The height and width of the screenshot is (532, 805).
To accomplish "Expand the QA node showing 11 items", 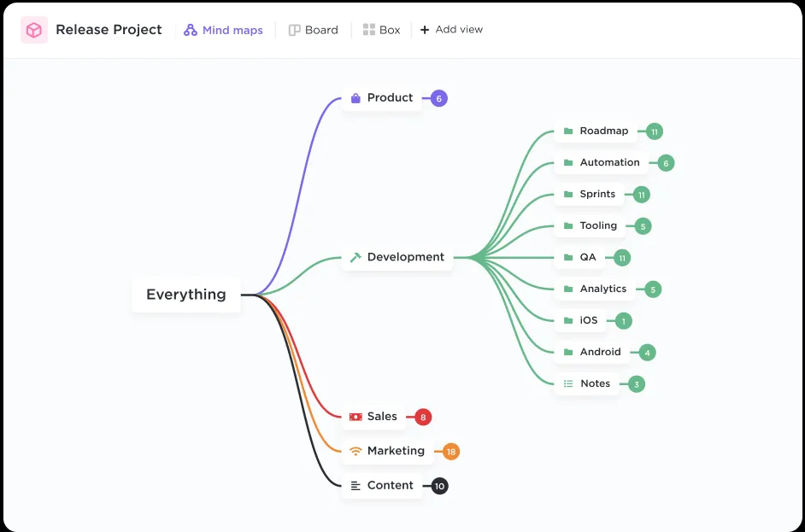I will [x=621, y=257].
